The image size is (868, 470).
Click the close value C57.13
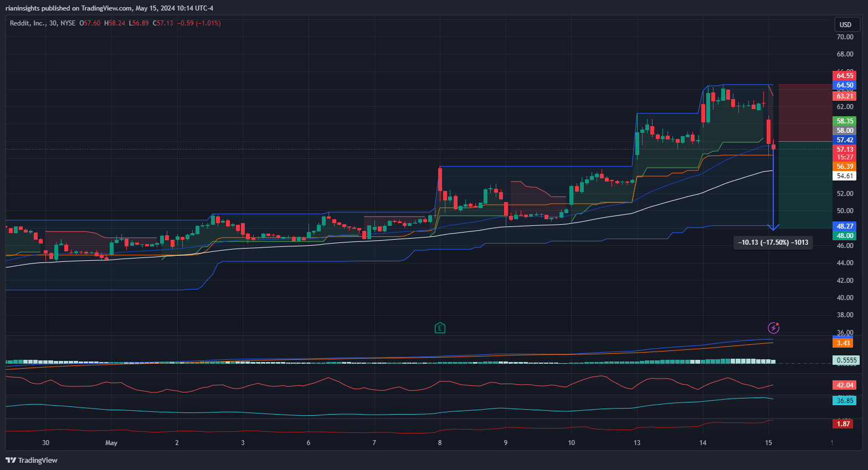point(163,23)
